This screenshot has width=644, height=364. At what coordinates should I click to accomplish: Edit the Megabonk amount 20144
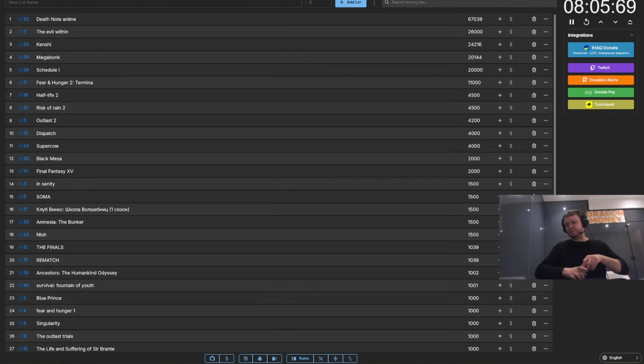[475, 57]
